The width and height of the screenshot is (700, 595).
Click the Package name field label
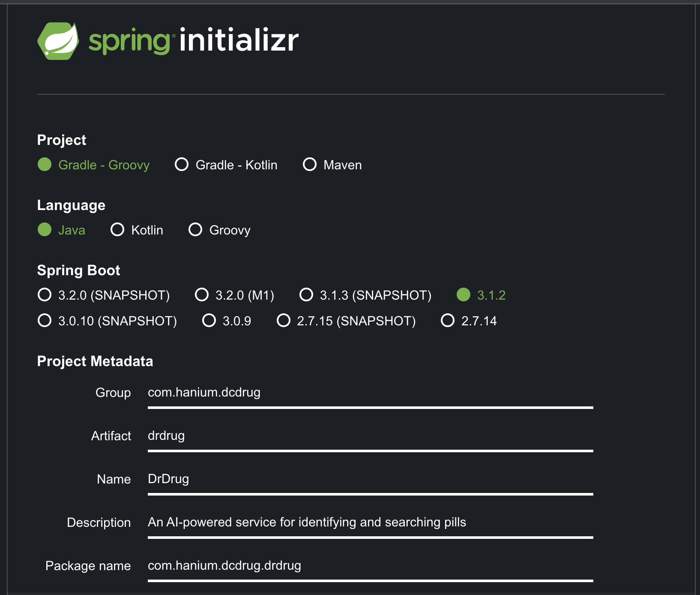[x=88, y=566]
